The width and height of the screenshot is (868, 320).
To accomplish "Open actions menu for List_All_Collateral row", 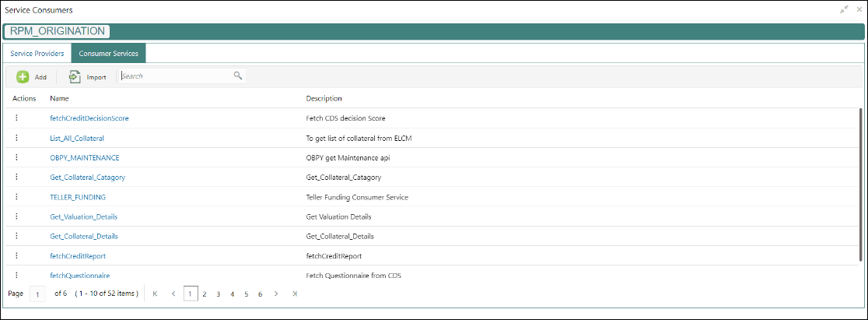I will pyautogui.click(x=16, y=138).
